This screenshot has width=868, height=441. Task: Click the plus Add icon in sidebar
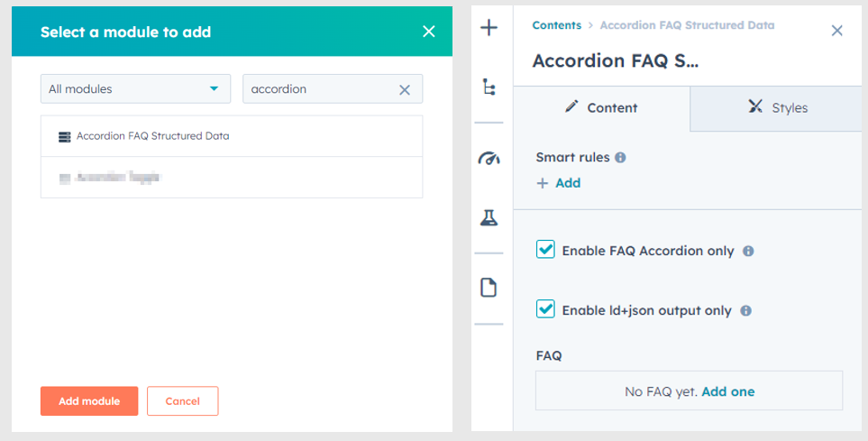click(x=489, y=27)
